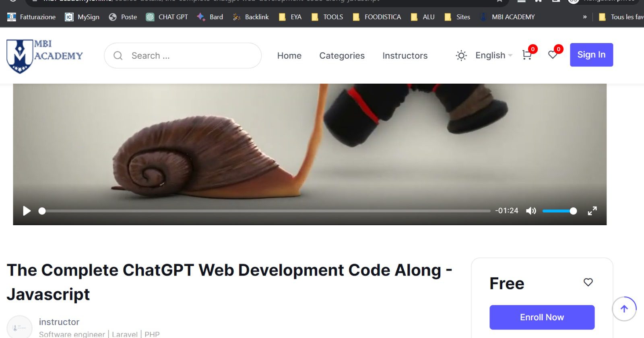This screenshot has width=644, height=338.
Task: Click the scroll-to-top arrow button
Action: tap(624, 309)
